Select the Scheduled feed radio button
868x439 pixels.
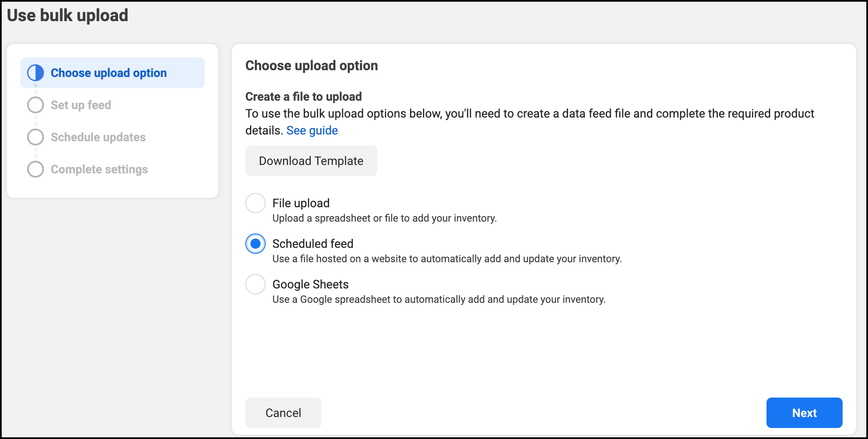tap(255, 244)
